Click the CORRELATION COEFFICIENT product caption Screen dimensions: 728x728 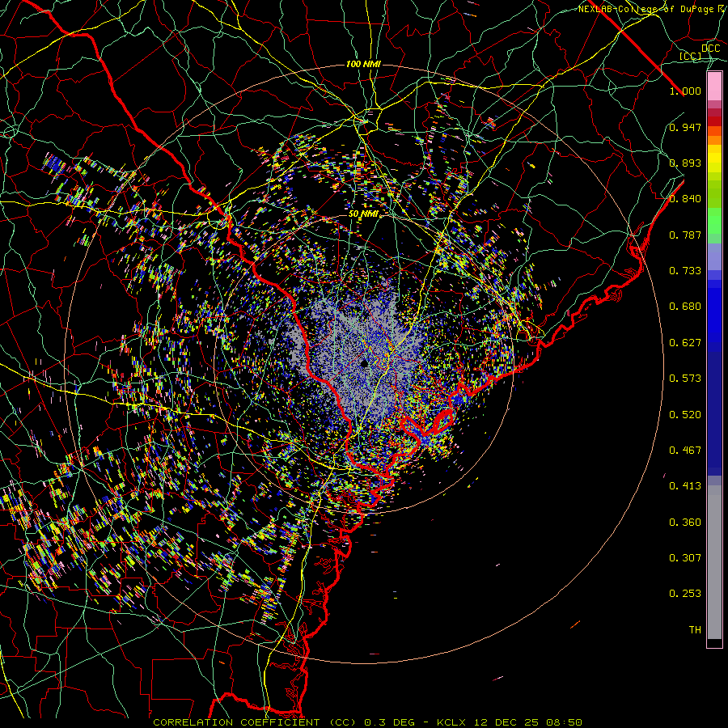pos(237,722)
